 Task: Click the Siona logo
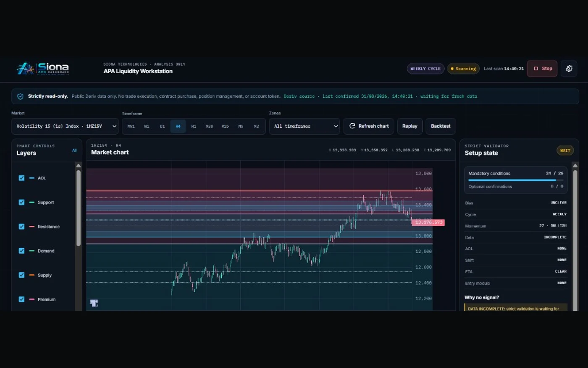(42, 69)
